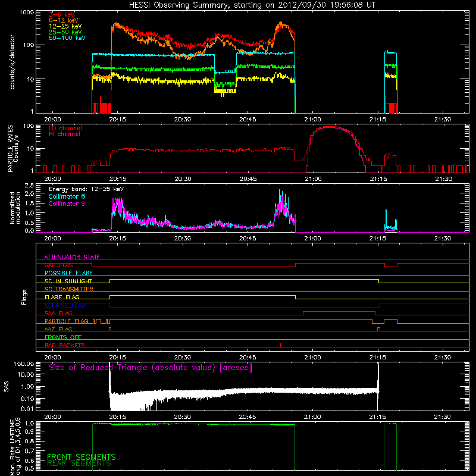This screenshot has width=476, height=476.
Task: Click the 21:30 tick under the SAS plot
Action: (442, 417)
